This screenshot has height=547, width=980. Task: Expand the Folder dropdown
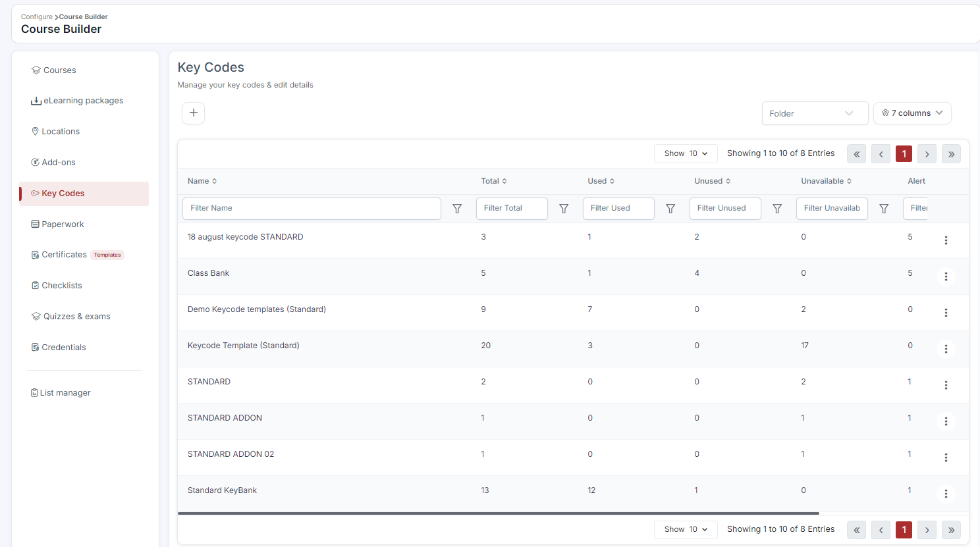point(815,113)
